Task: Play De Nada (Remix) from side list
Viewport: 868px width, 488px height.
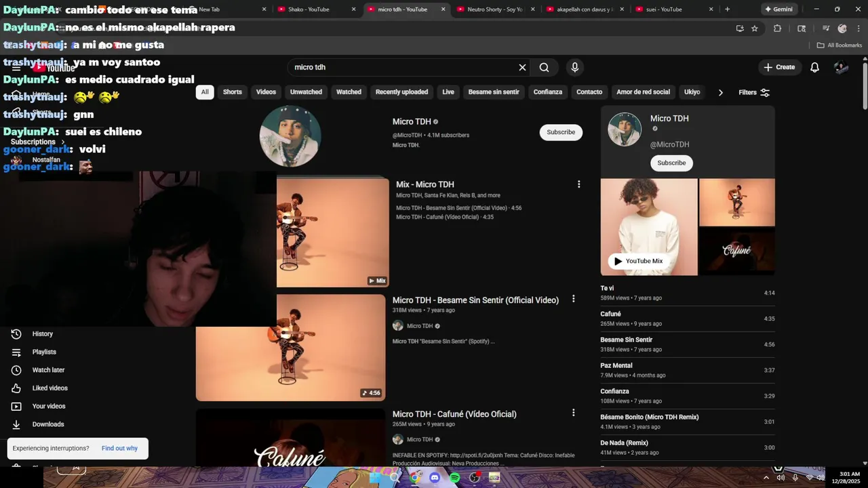Action: pyautogui.click(x=687, y=447)
